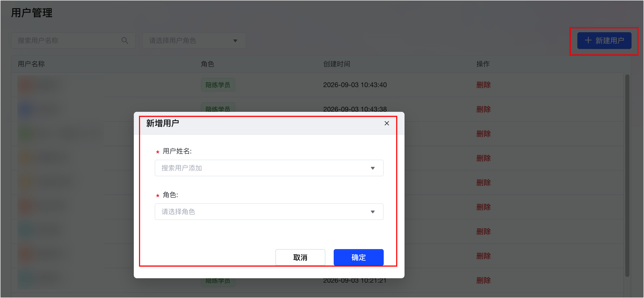
Task: Click the 用户管理 page title
Action: [32, 13]
